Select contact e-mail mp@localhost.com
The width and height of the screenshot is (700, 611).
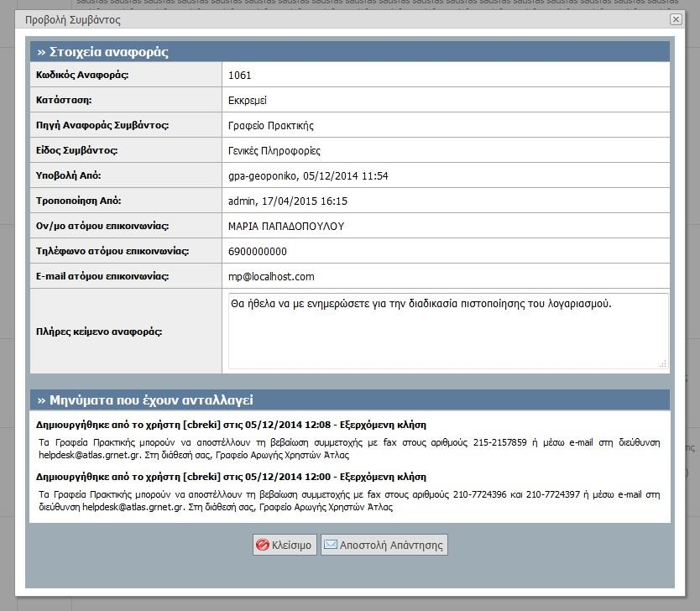(271, 277)
